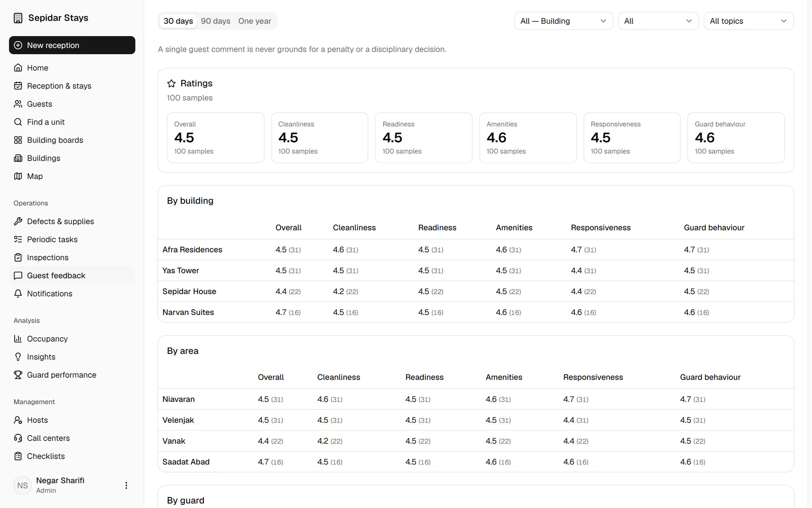Viewport: 812px width, 508px height.
Task: Click the Yas Tower row label
Action: [181, 270]
